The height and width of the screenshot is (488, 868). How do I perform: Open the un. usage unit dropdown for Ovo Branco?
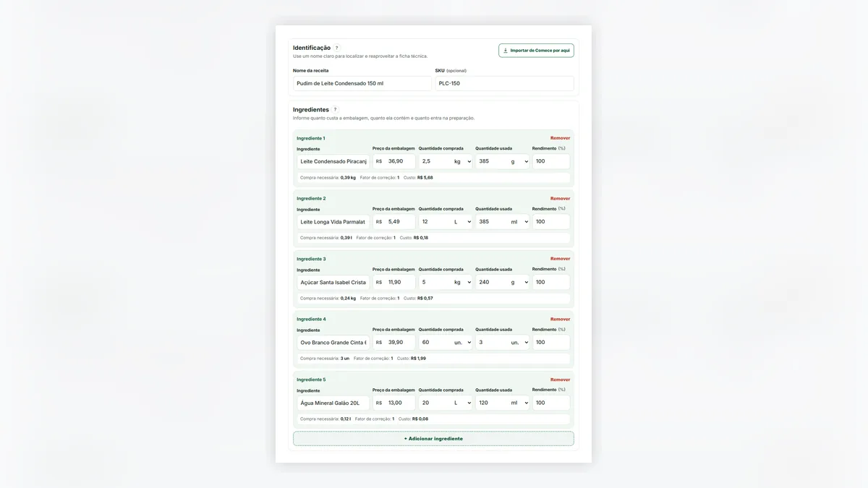pyautogui.click(x=519, y=343)
